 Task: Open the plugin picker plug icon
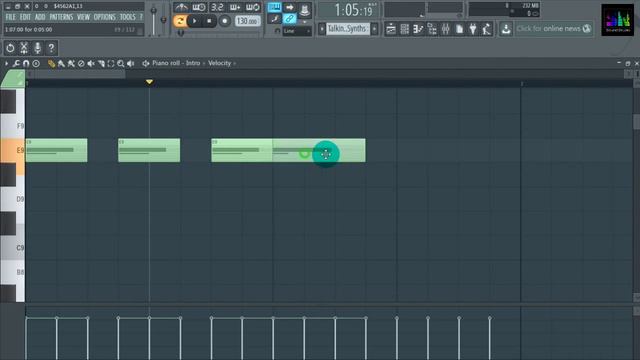pos(473,29)
